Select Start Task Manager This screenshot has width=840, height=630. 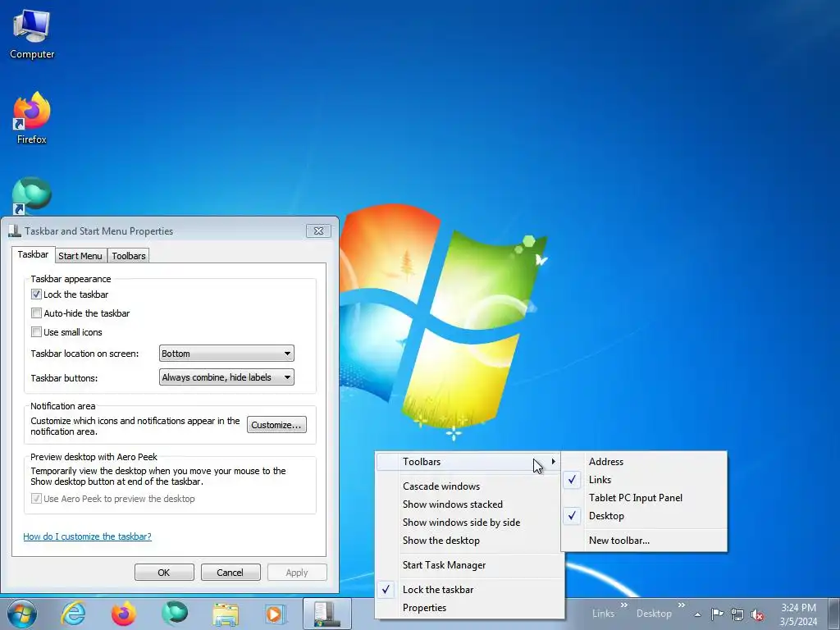[468, 565]
